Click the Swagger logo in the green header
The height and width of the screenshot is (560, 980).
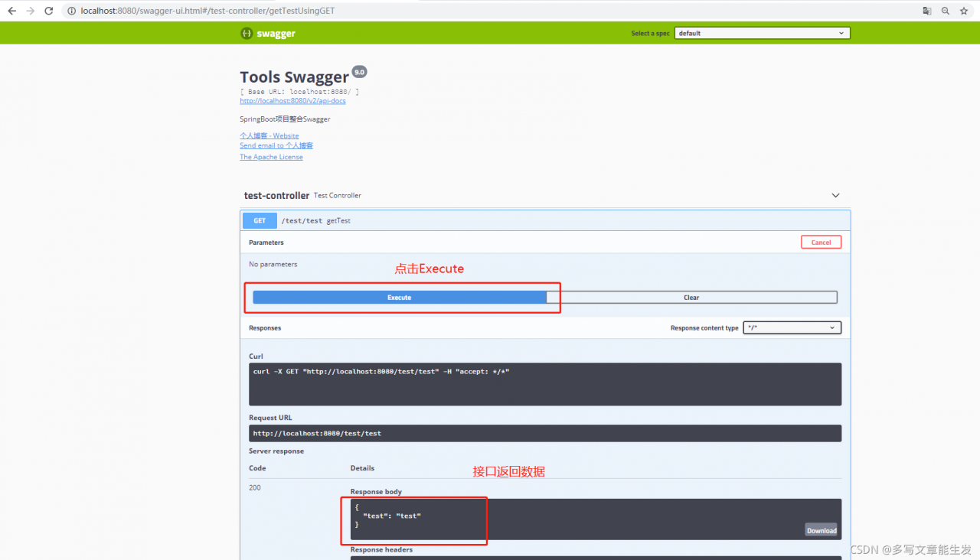[x=268, y=33]
